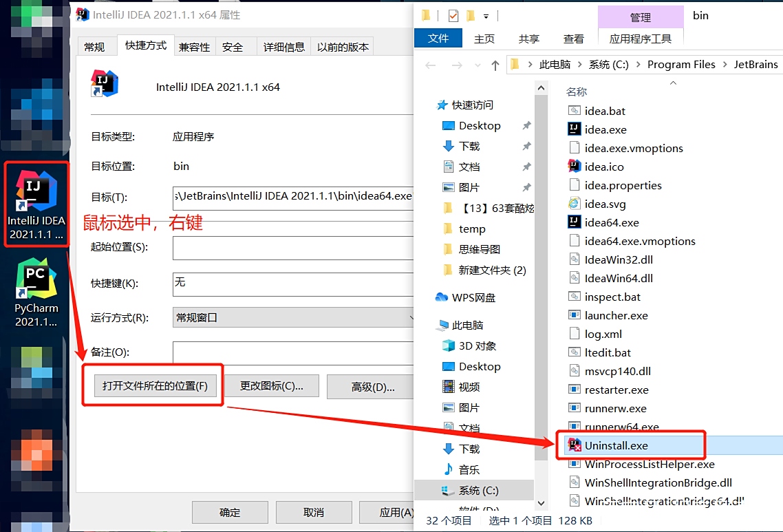The height and width of the screenshot is (532, 783).
Task: Click the IdeaWin32.dll file icon
Action: (575, 259)
